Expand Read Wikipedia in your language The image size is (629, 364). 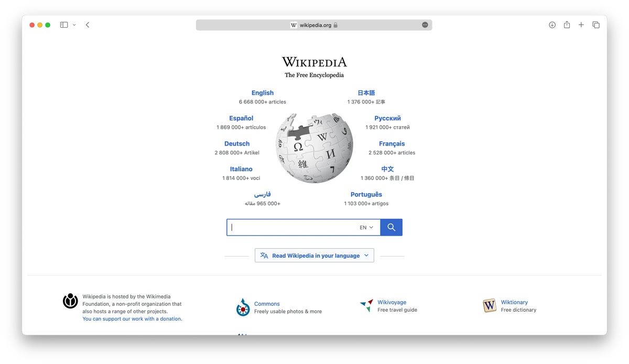click(314, 255)
